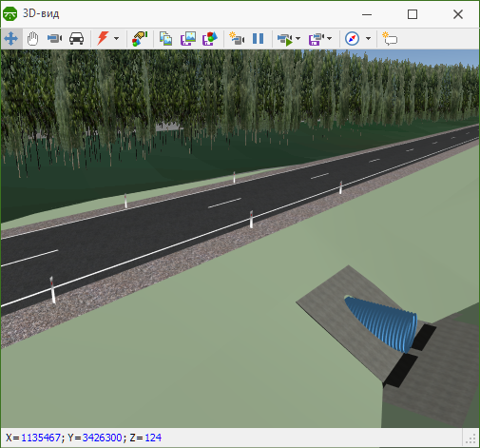The width and height of the screenshot is (480, 448).
Task: Click the save video recording icon
Action: coord(317,39)
